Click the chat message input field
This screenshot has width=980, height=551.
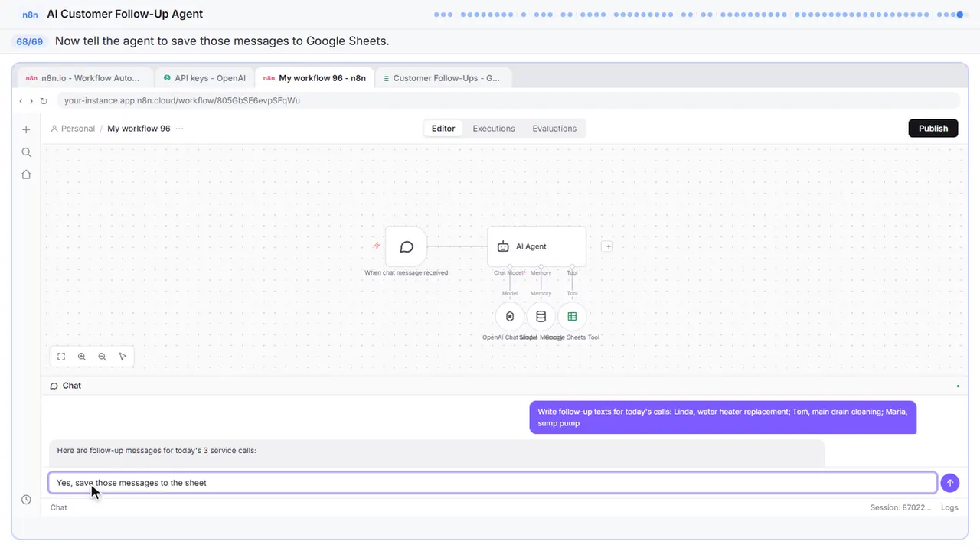point(493,483)
